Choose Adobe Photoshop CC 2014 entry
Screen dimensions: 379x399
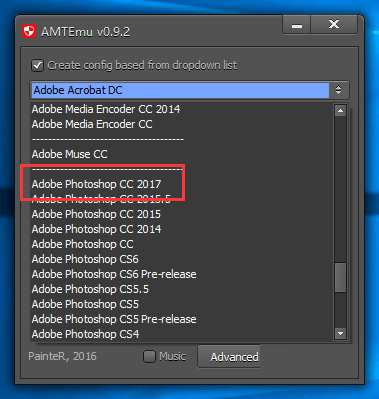97,229
